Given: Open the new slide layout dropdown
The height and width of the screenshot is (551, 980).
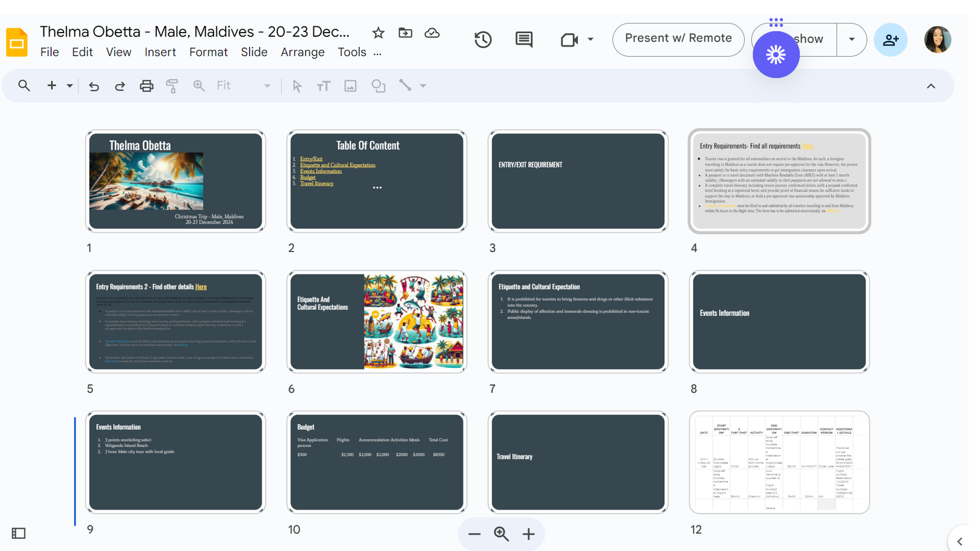Looking at the screenshot, I should point(70,86).
